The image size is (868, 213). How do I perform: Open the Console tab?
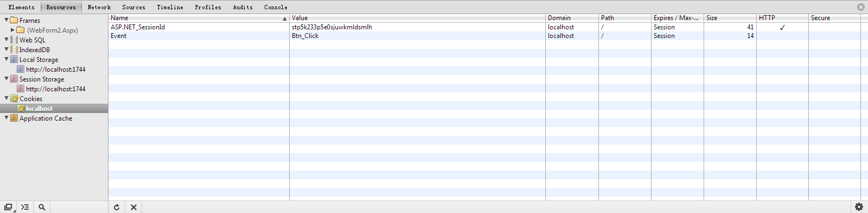[x=276, y=7]
